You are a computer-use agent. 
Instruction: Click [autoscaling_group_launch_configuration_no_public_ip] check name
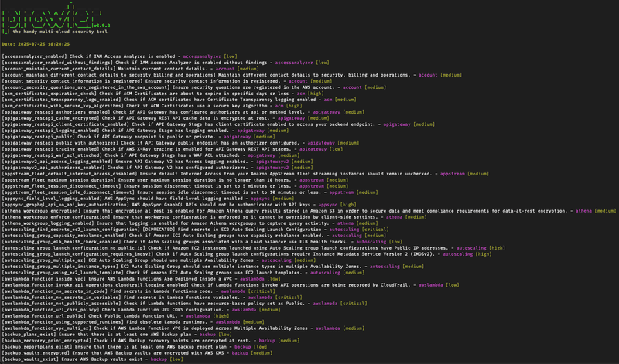point(74,248)
